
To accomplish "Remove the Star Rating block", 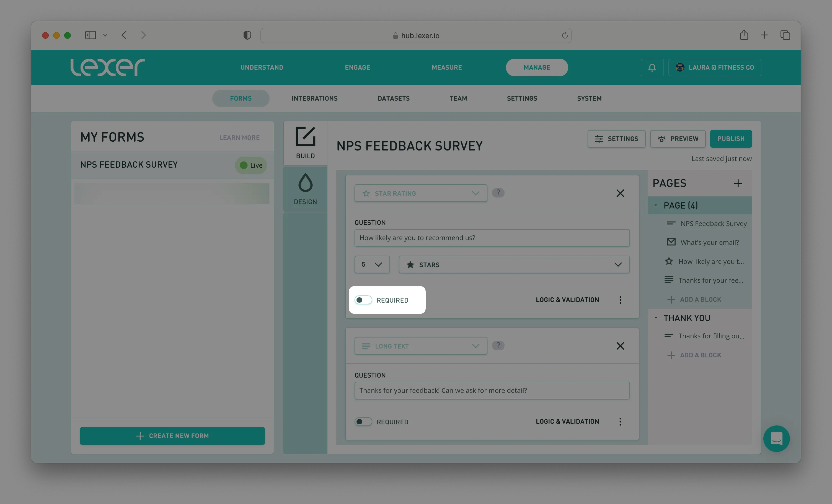I will click(620, 193).
